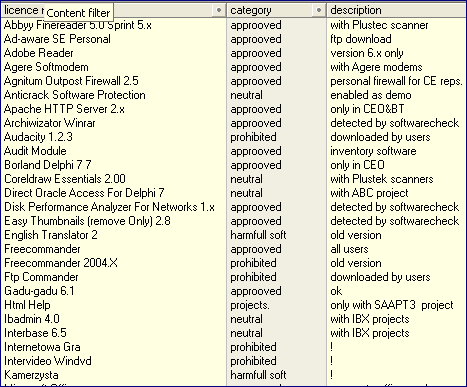Image resolution: width=467 pixels, height=387 pixels.
Task: Open the category column filter dropdown
Action: [319, 10]
